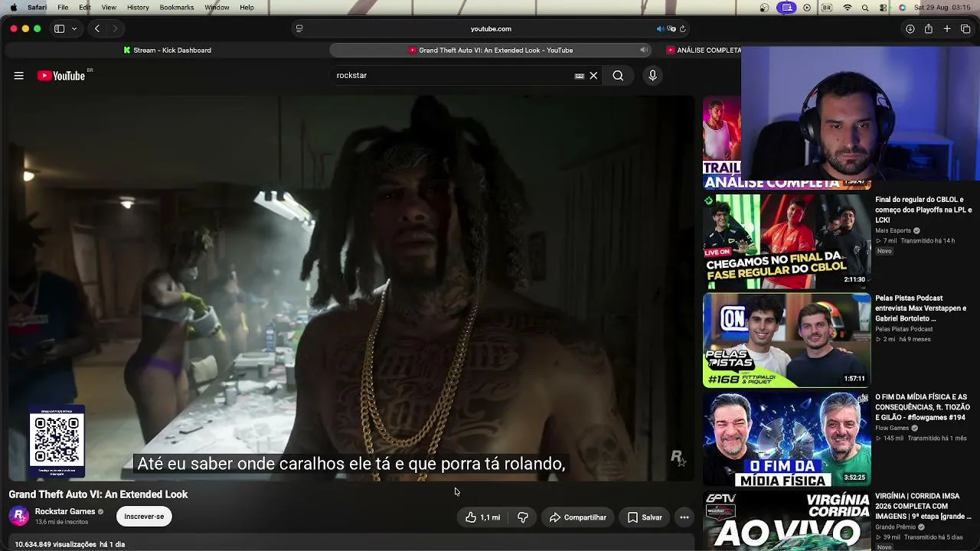
Task: Open the Rockstar Games channel name link
Action: 65,511
